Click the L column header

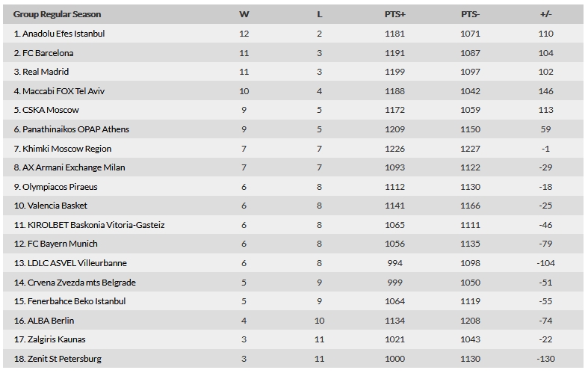pos(320,14)
